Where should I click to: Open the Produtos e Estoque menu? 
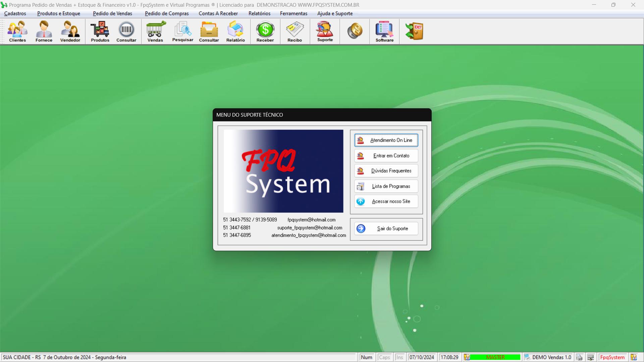59,13
